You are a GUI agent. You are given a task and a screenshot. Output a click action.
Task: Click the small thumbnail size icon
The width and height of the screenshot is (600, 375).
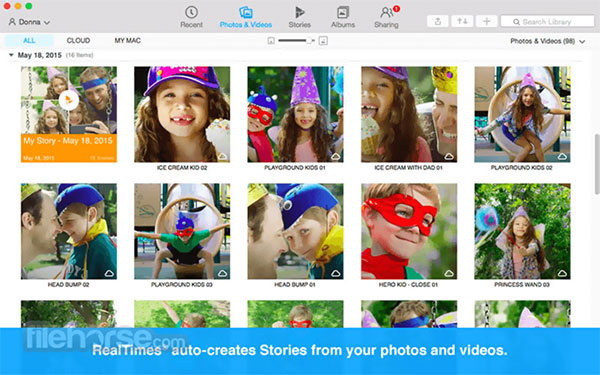(x=271, y=41)
